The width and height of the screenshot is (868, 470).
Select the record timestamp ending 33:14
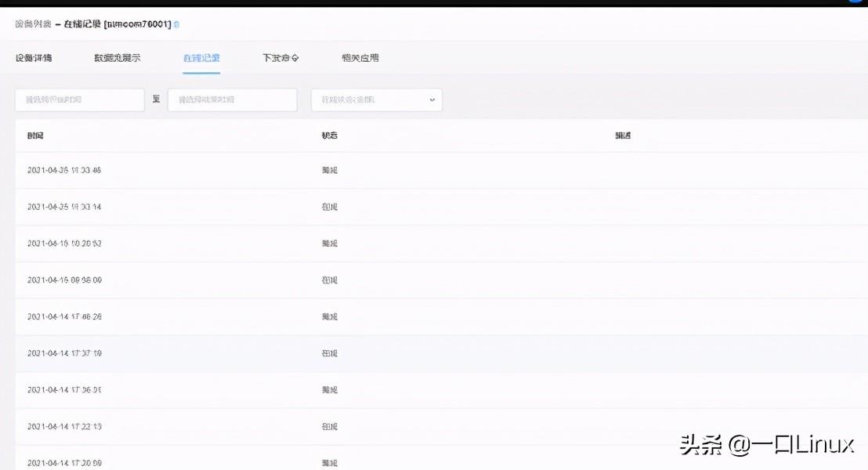[64, 207]
